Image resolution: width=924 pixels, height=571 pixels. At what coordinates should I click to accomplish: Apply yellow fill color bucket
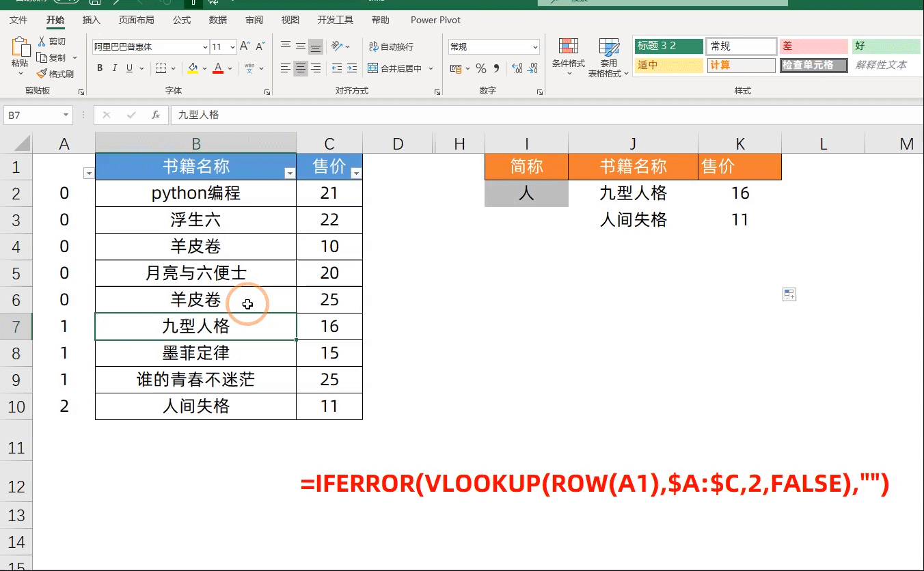[193, 68]
